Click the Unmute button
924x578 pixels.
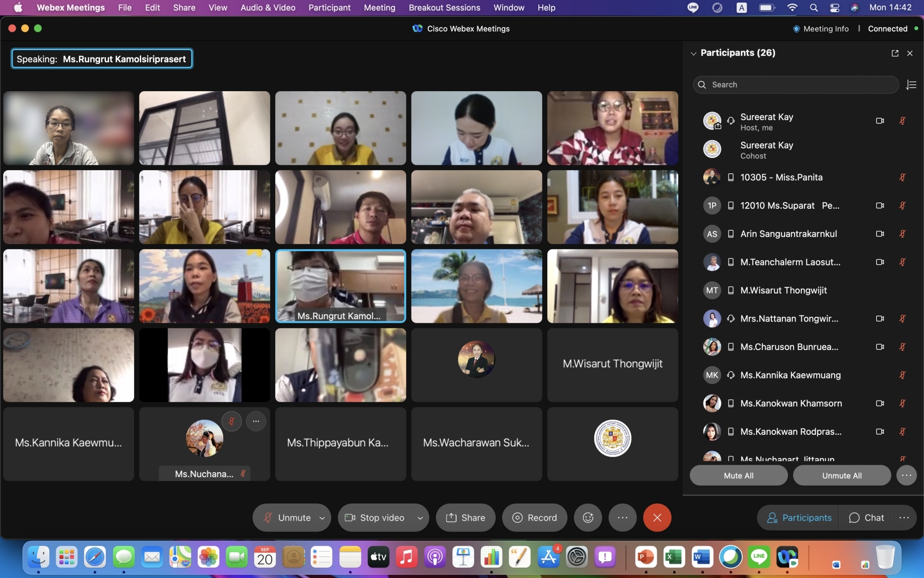click(x=287, y=517)
